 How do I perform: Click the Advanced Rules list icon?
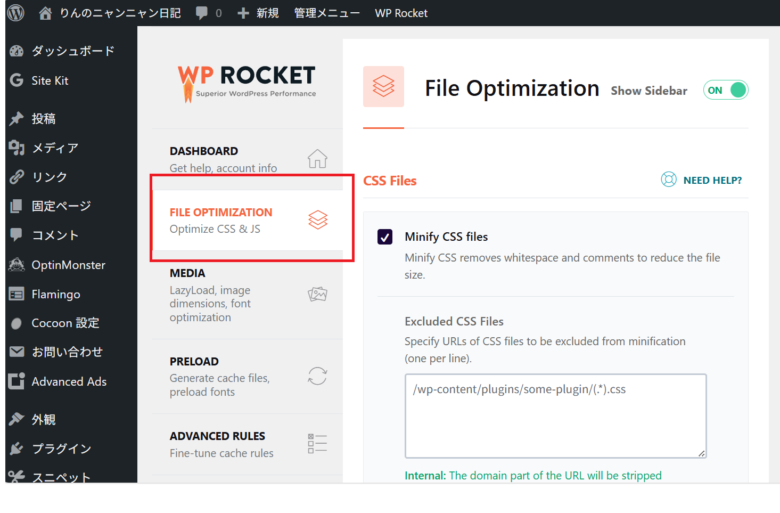click(317, 444)
